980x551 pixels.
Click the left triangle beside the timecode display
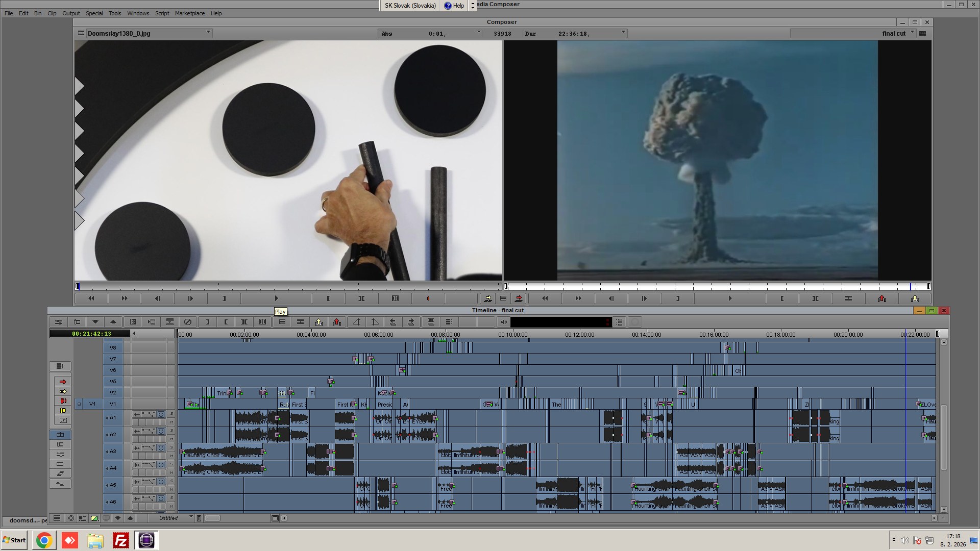[x=134, y=334]
